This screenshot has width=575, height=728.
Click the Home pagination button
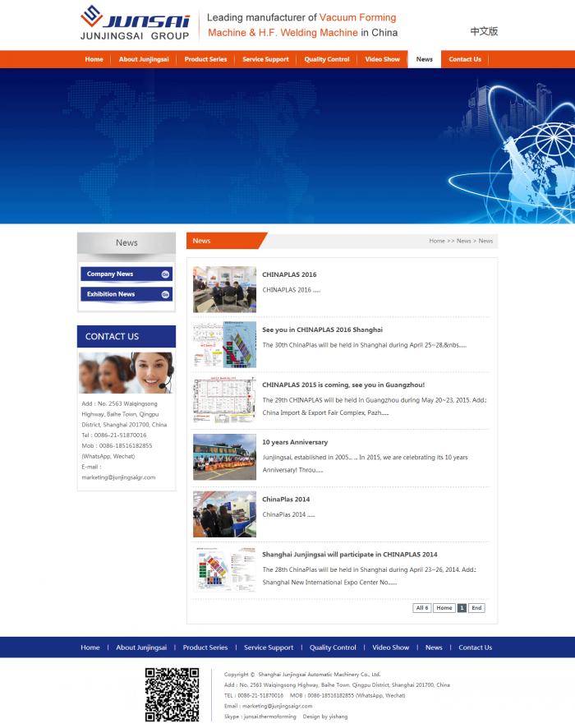pyautogui.click(x=444, y=608)
